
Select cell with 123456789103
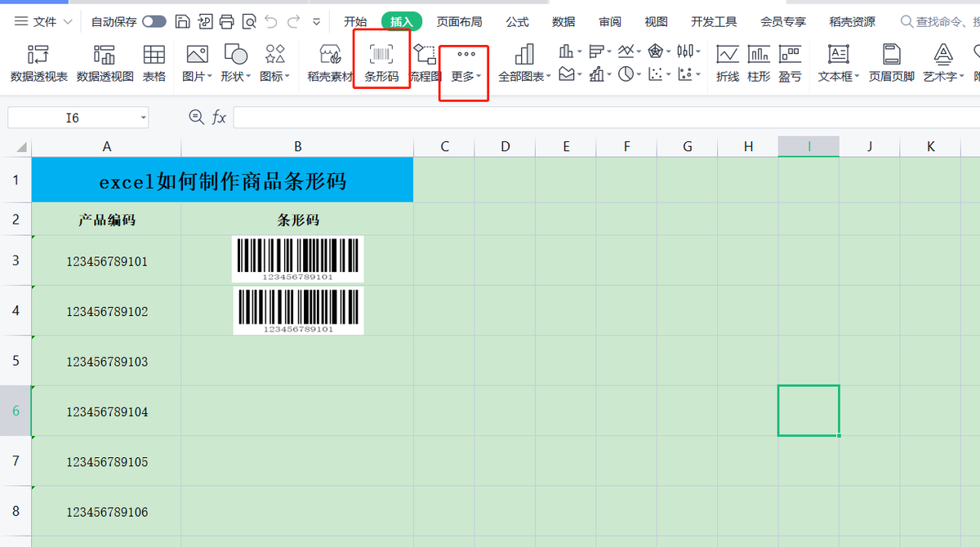pyautogui.click(x=107, y=361)
